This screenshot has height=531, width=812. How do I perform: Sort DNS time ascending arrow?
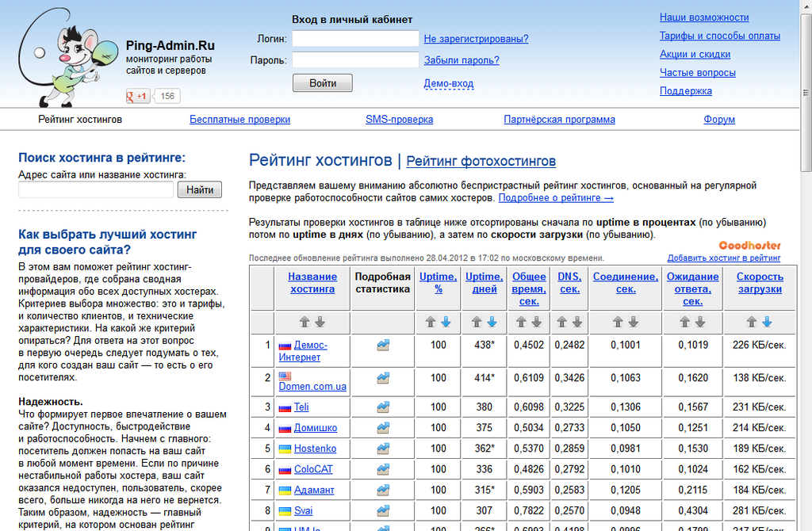(x=562, y=322)
